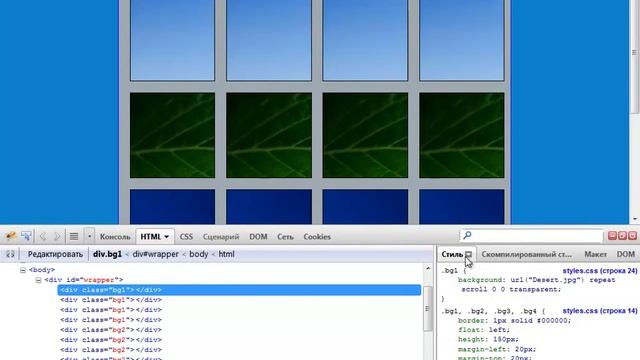
Task: Open the styles.css (строка 14) link
Action: (x=600, y=311)
